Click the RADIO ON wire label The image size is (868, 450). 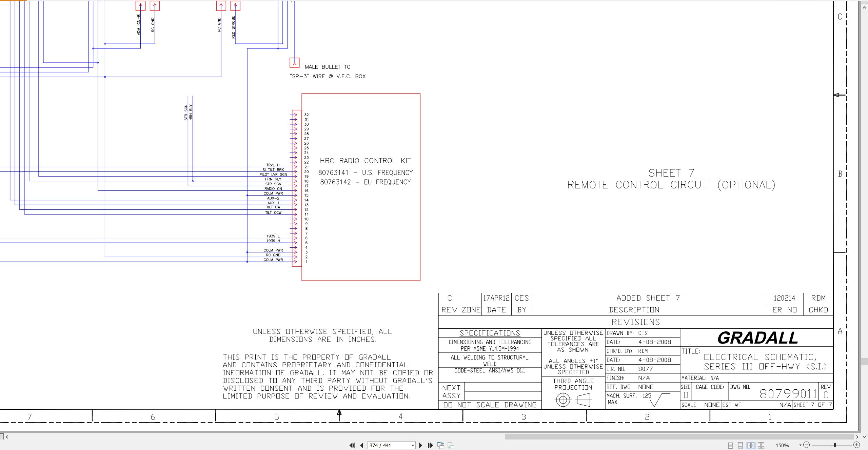coord(273,189)
